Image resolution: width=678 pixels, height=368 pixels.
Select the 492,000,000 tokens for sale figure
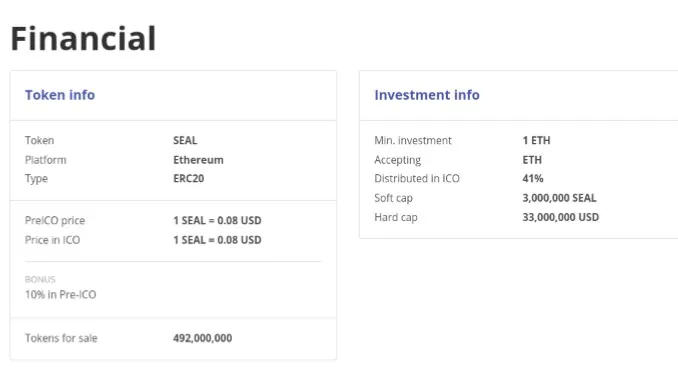click(x=203, y=338)
